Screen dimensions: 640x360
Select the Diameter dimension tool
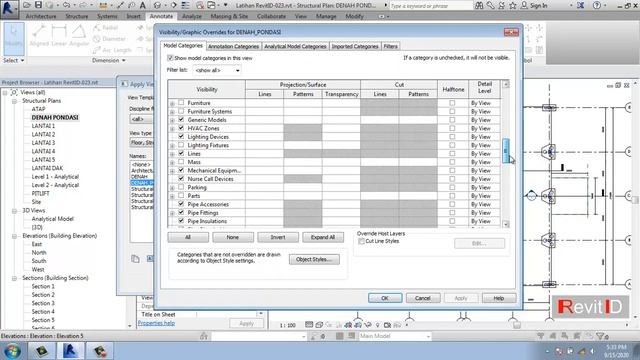pos(109,39)
